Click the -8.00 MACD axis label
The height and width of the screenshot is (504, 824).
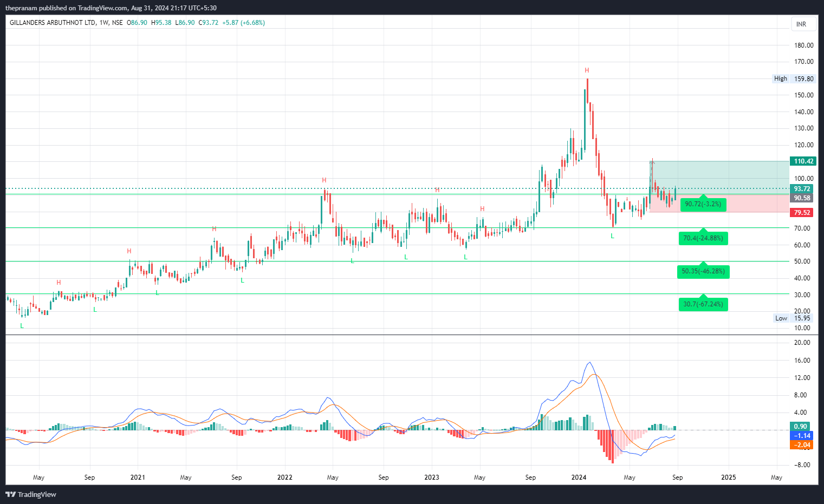click(x=802, y=465)
